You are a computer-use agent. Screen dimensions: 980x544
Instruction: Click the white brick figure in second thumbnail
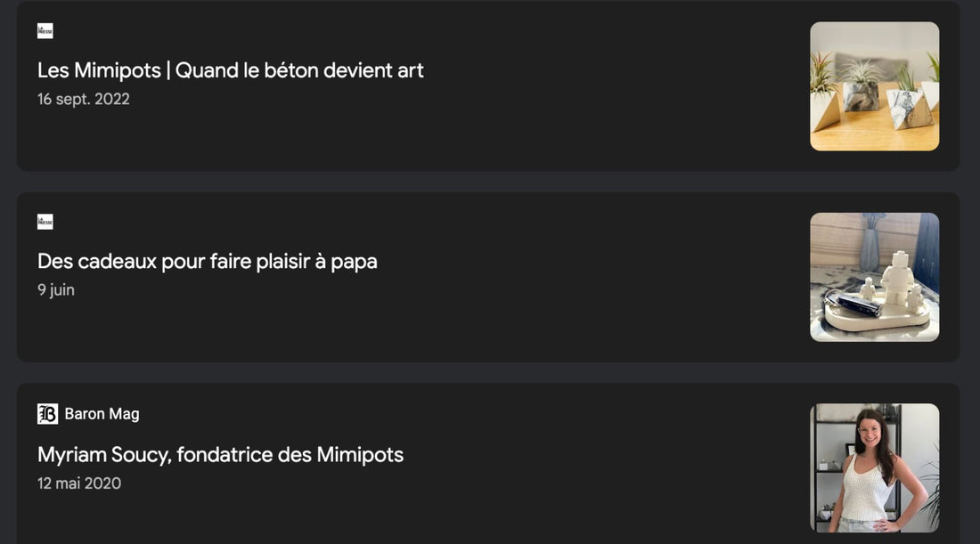[896, 278]
